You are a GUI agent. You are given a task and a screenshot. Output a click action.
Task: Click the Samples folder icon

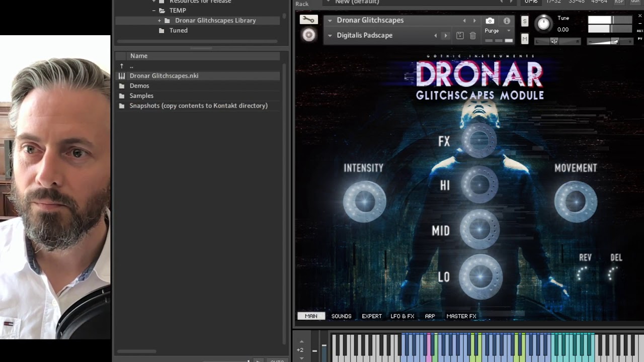(121, 96)
